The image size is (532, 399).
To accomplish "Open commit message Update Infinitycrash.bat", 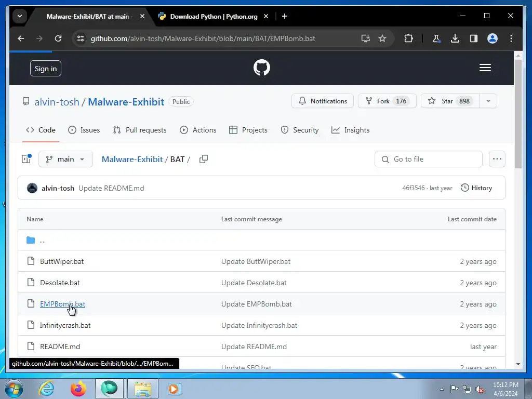I will pyautogui.click(x=259, y=325).
